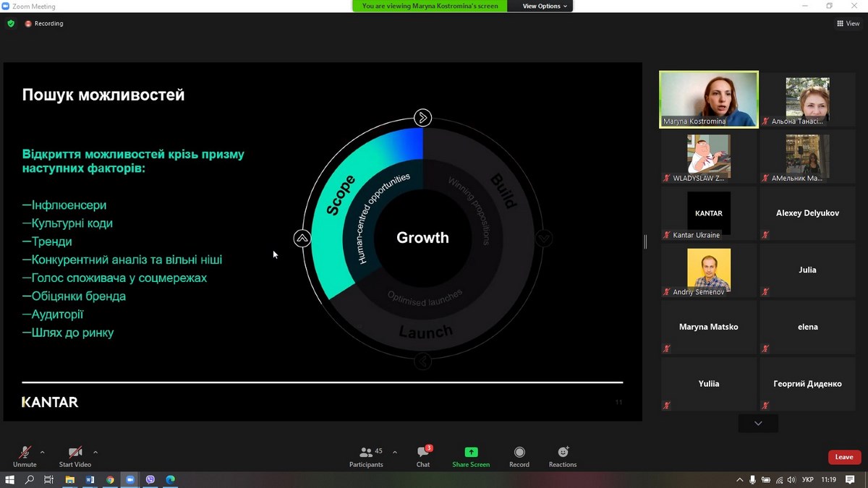Viewport: 868px width, 488px height.
Task: Select Andriy Semenov's video tile
Action: click(709, 270)
